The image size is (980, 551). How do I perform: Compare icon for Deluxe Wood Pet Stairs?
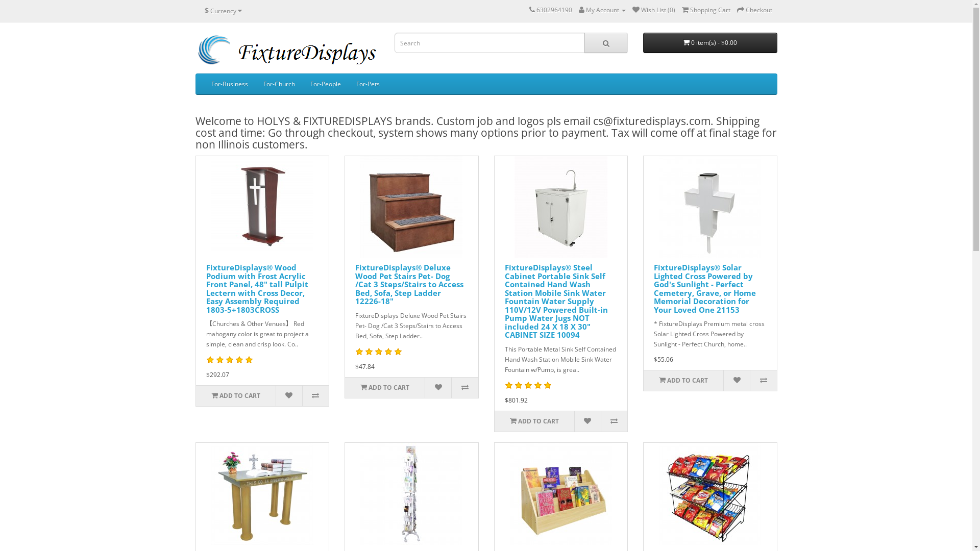tap(465, 388)
